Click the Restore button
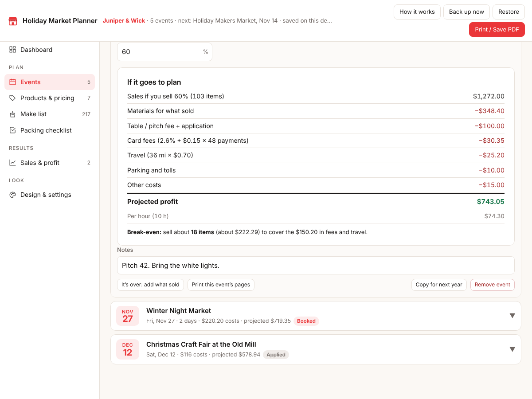 pyautogui.click(x=509, y=12)
